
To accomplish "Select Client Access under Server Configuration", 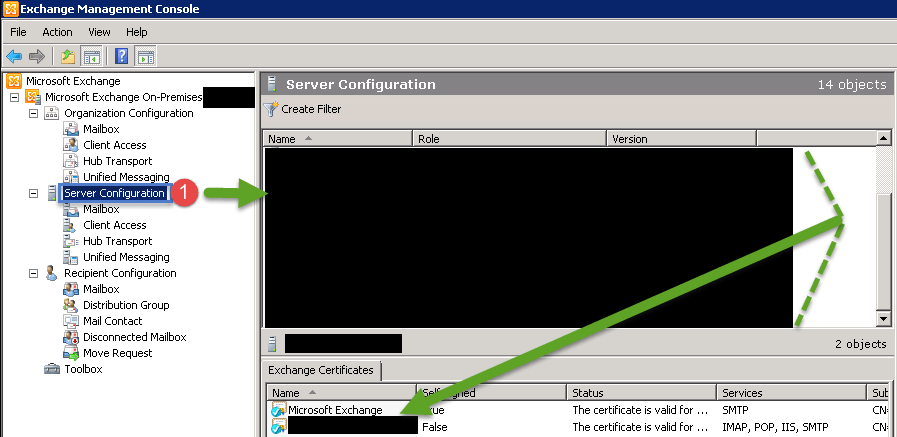I will pyautogui.click(x=114, y=225).
